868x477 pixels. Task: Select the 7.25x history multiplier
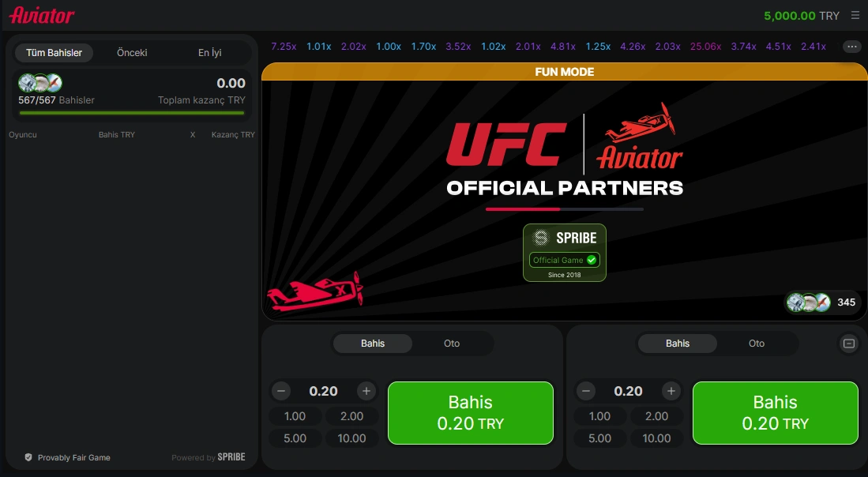coord(284,47)
